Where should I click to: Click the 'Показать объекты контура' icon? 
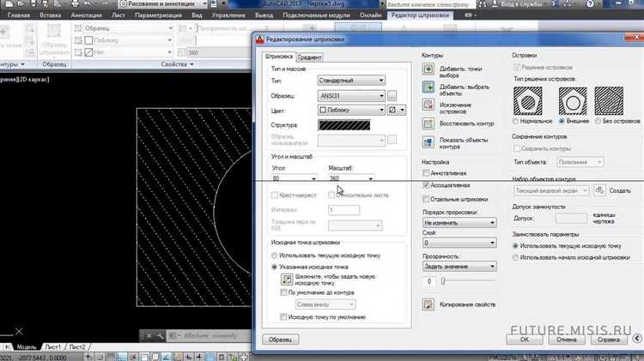coord(429,141)
